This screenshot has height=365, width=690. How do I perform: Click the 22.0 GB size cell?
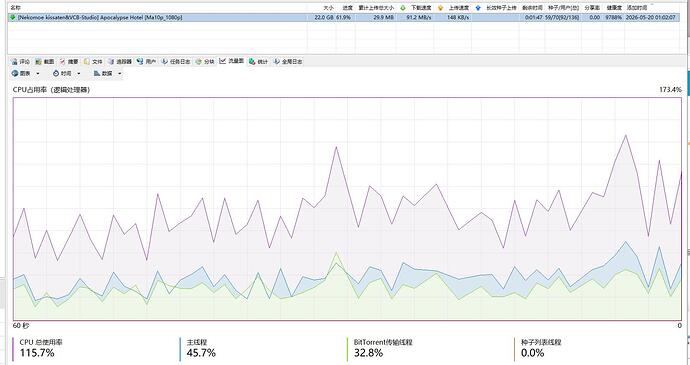323,18
